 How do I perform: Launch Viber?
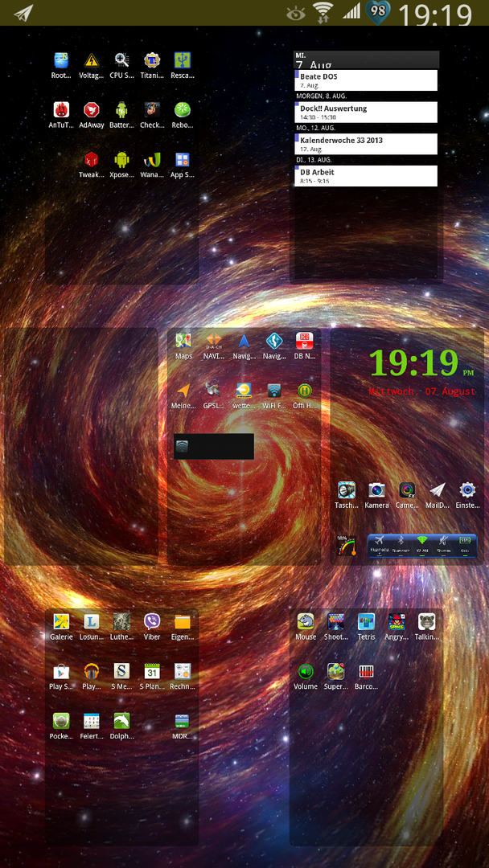152,621
